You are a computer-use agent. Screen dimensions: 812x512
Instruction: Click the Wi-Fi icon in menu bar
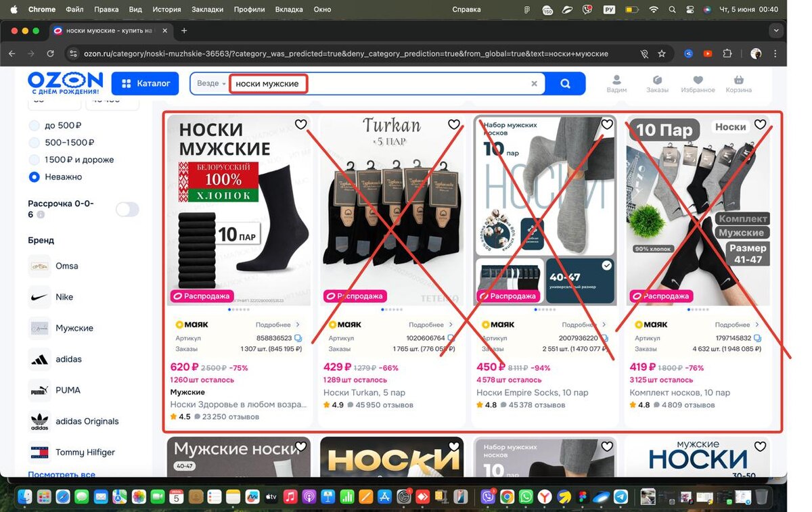click(653, 9)
